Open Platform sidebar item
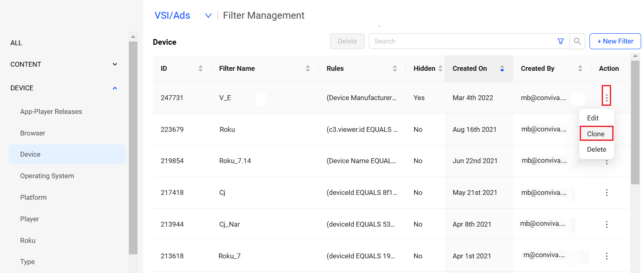 tap(33, 197)
